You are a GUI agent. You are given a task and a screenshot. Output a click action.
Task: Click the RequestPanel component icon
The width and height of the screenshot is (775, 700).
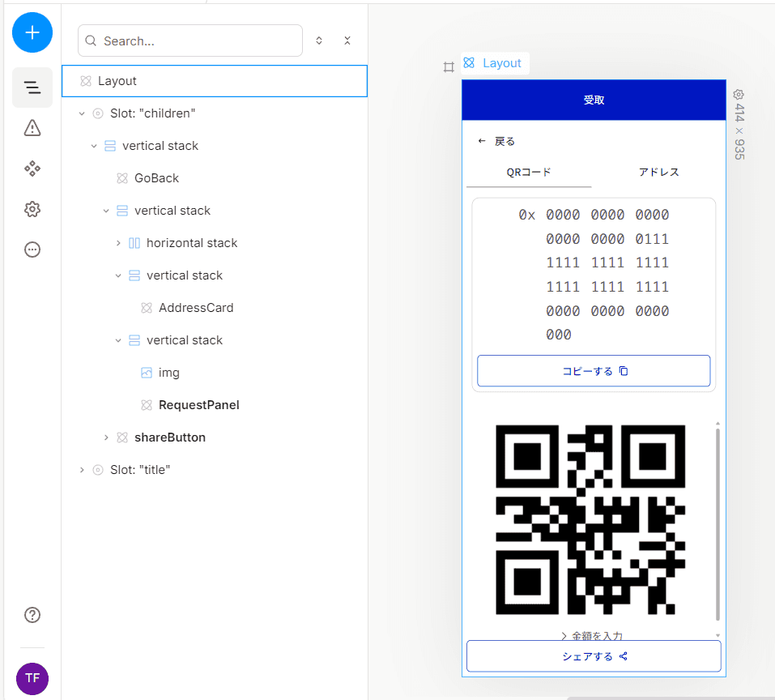(x=147, y=405)
